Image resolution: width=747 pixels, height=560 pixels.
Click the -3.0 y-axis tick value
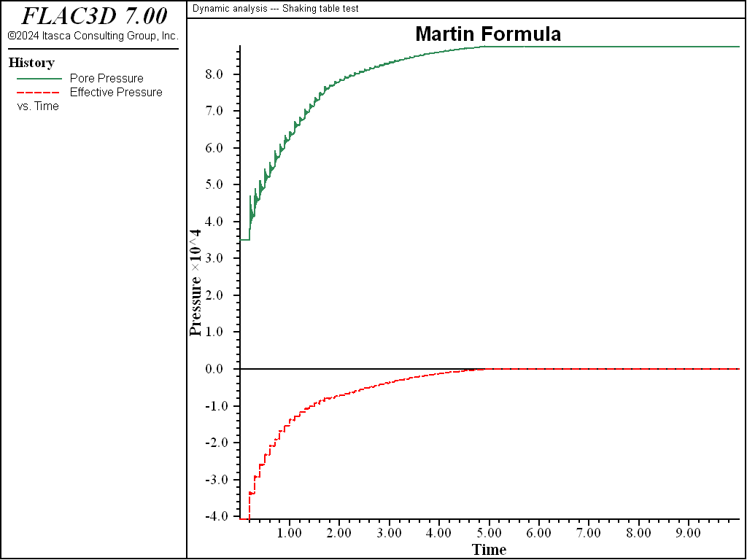[218, 480]
